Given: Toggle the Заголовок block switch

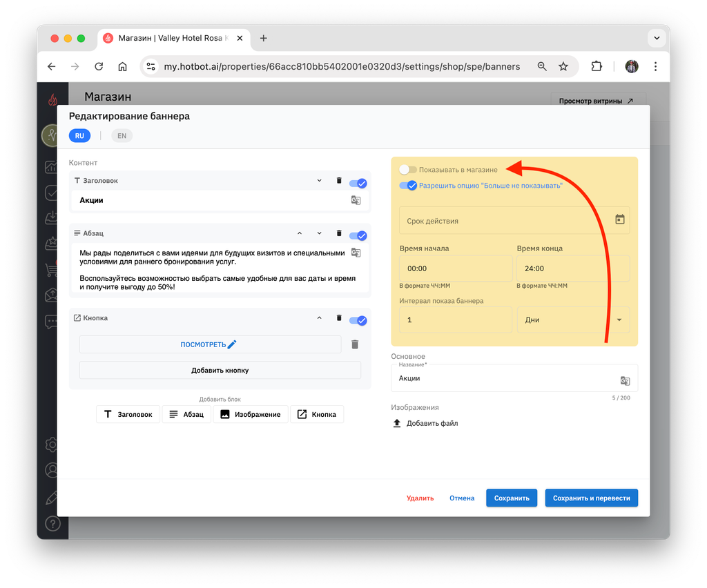Looking at the screenshot, I should point(358,184).
